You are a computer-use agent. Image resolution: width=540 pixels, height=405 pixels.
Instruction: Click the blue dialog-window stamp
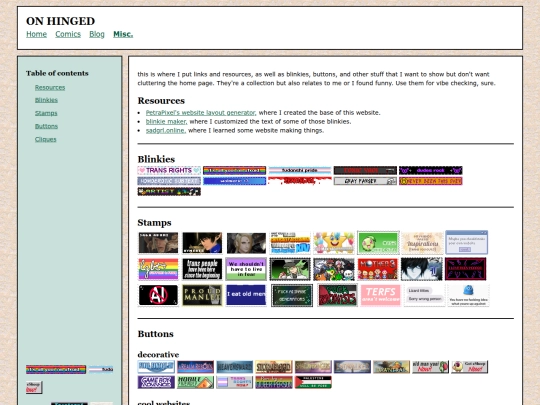click(467, 243)
